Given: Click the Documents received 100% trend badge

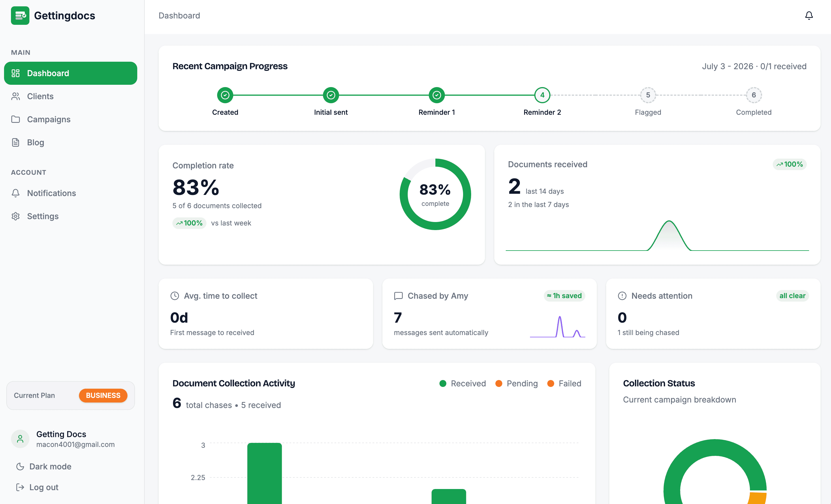Looking at the screenshot, I should tap(789, 164).
